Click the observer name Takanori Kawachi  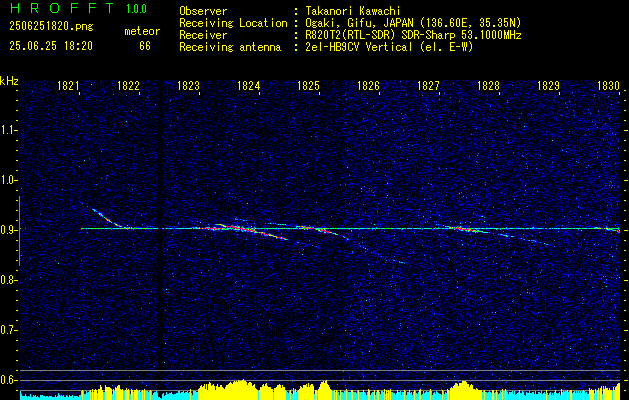[351, 11]
